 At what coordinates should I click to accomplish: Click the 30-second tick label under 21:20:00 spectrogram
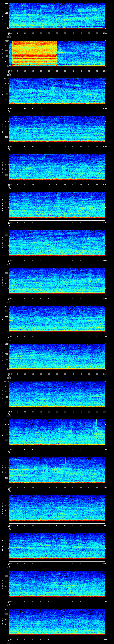pos(57,260)
